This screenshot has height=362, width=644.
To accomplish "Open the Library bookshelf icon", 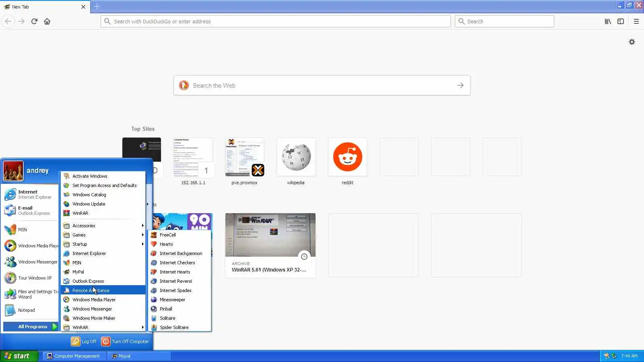I will pyautogui.click(x=608, y=21).
